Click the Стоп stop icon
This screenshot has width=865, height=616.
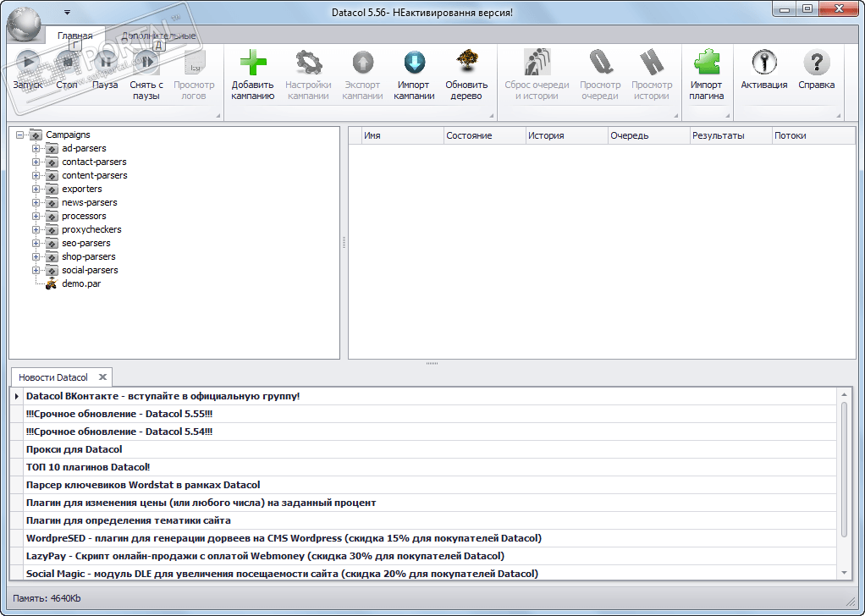pos(68,63)
